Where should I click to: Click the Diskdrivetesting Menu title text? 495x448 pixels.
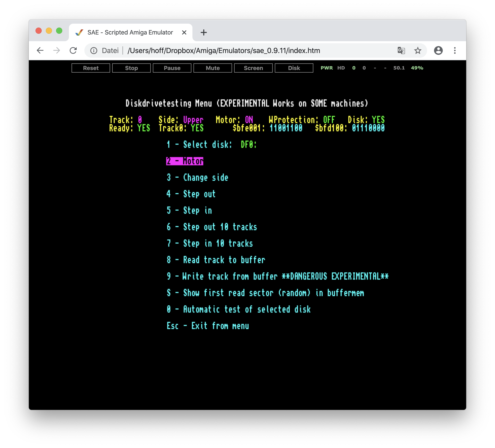click(x=247, y=103)
